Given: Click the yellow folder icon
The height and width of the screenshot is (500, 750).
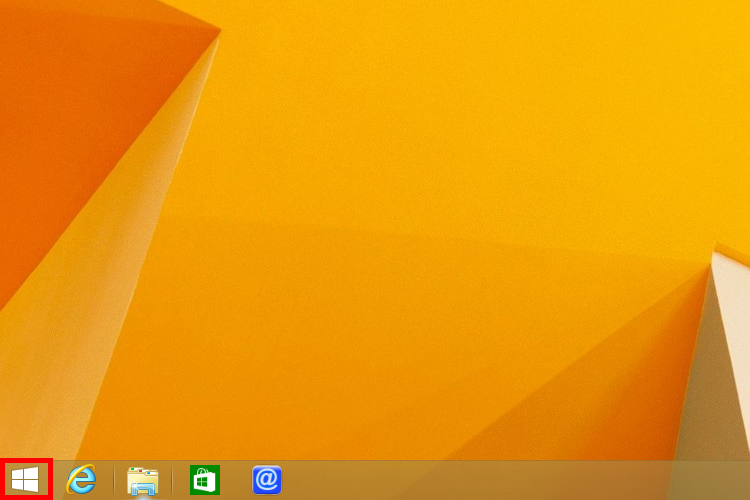Looking at the screenshot, I should pos(143,480).
